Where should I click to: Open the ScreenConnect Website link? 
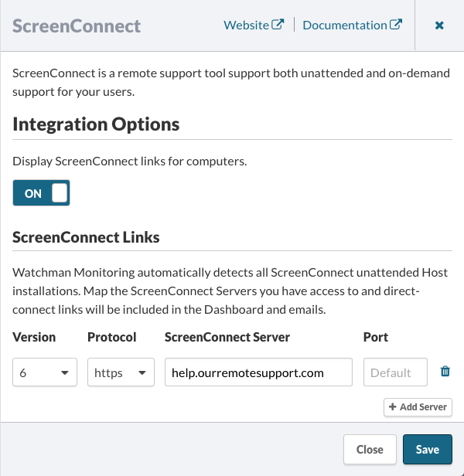tap(254, 25)
